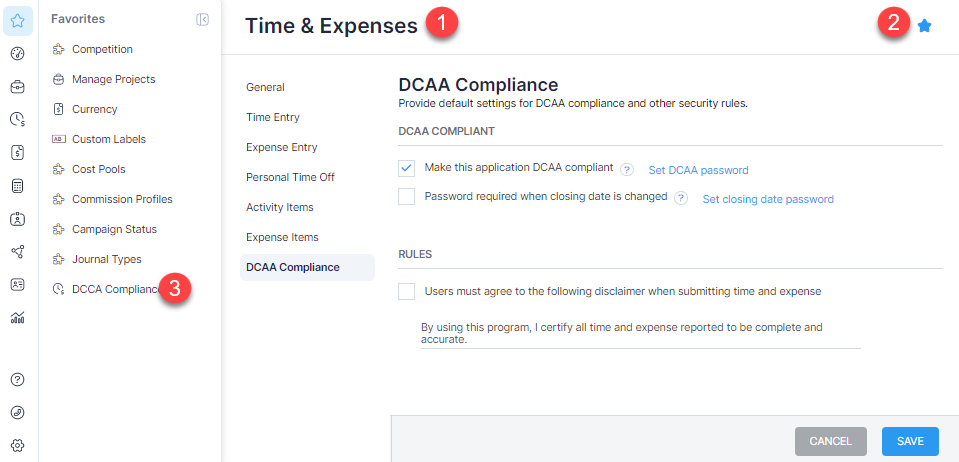Uncheck Make this application DCAA compliant
This screenshot has height=462, width=959.
coord(406,168)
